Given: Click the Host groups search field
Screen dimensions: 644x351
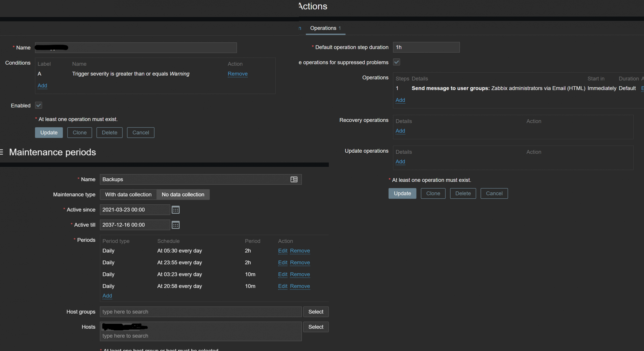Looking at the screenshot, I should pos(200,312).
